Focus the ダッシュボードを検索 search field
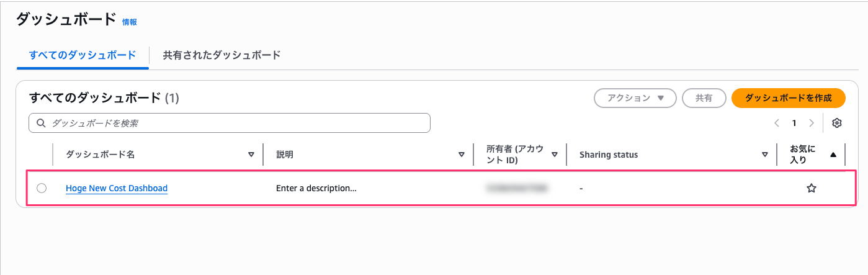Image resolution: width=868 pixels, height=275 pixels. (x=230, y=123)
